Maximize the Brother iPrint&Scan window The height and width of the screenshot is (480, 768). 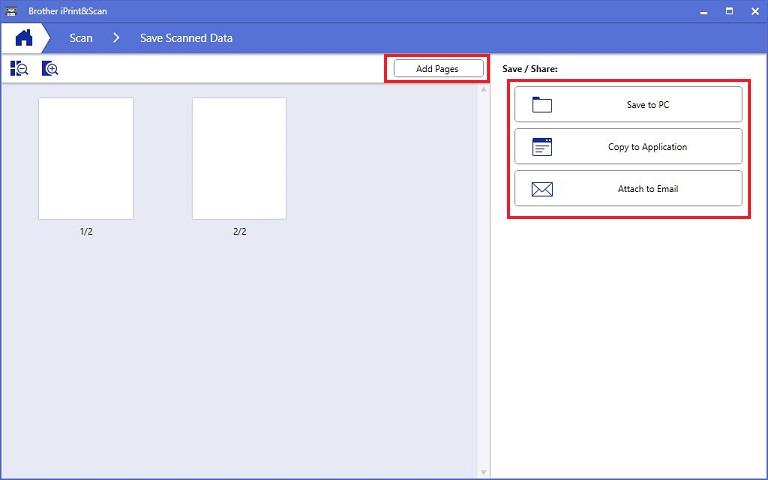[729, 11]
